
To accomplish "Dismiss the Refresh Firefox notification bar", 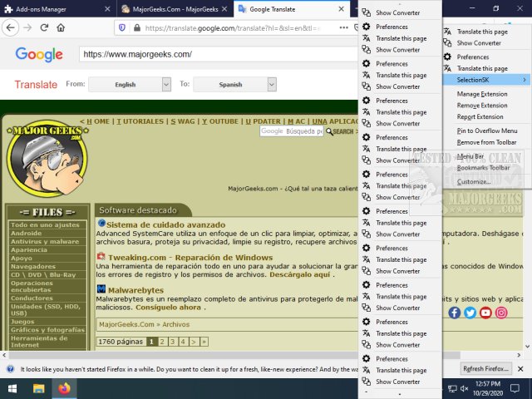I will click(520, 369).
